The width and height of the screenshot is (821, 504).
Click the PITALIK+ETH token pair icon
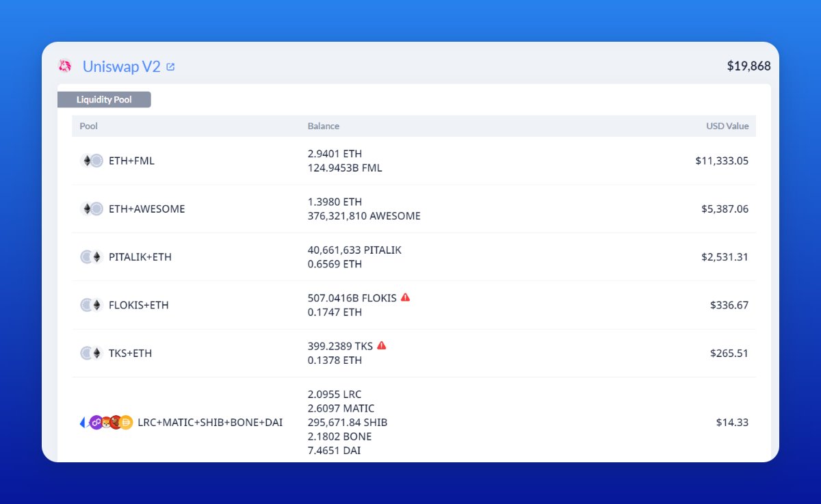pyautogui.click(x=91, y=257)
